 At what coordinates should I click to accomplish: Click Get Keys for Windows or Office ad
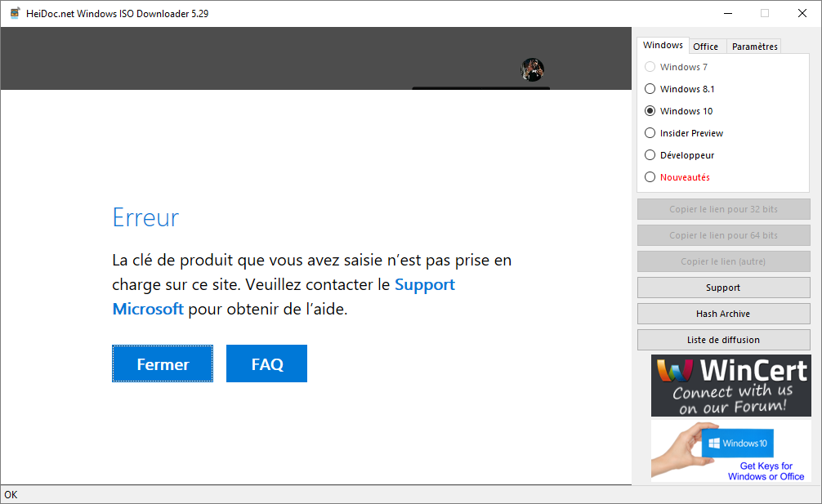click(730, 451)
